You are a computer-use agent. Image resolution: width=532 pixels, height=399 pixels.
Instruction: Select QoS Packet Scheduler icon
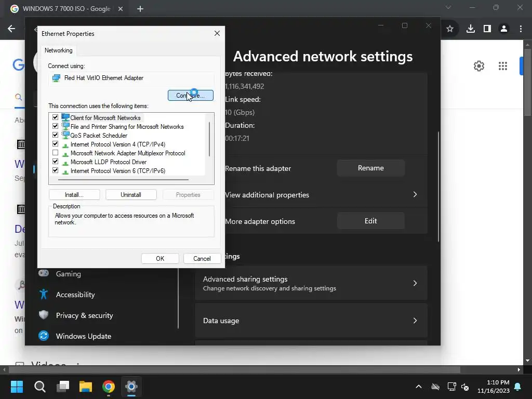pyautogui.click(x=65, y=135)
